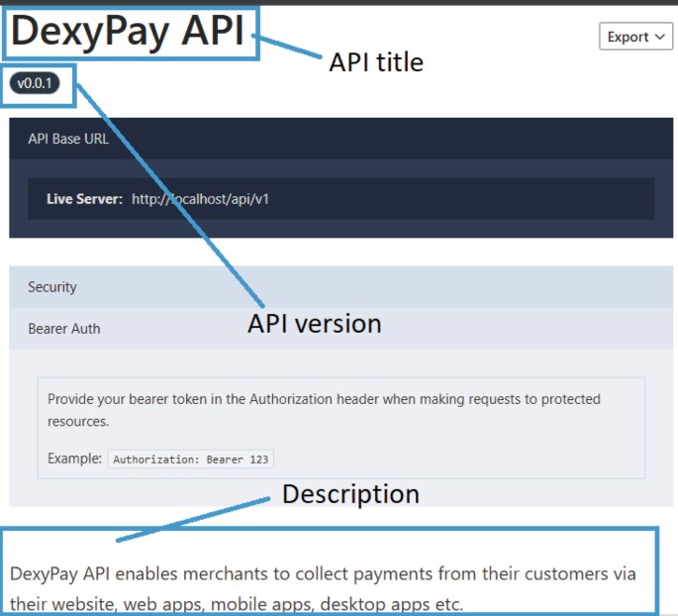Click the "API version" annotation label
678x616 pixels.
(x=314, y=324)
